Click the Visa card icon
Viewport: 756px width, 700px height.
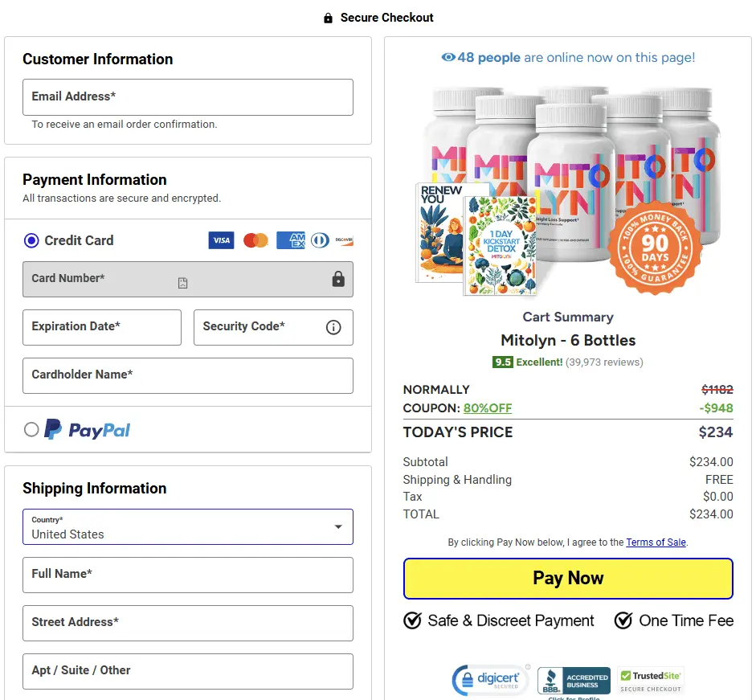221,240
